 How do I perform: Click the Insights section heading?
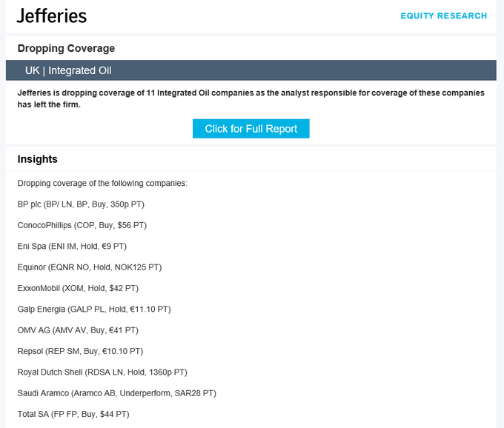pos(38,159)
